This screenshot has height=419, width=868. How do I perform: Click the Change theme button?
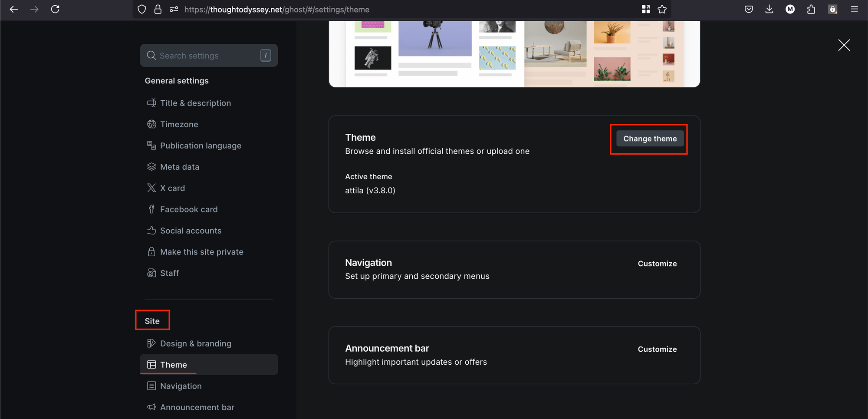pyautogui.click(x=650, y=139)
